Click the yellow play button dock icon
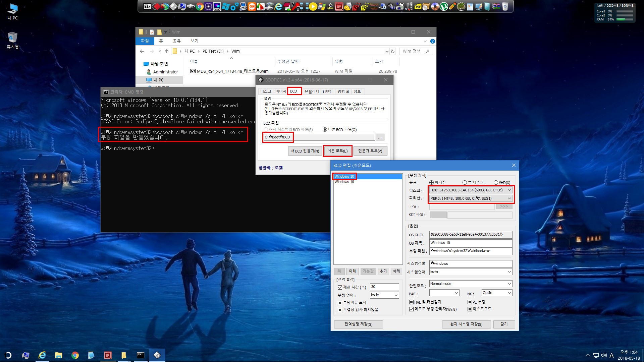644x362 pixels. click(x=313, y=6)
